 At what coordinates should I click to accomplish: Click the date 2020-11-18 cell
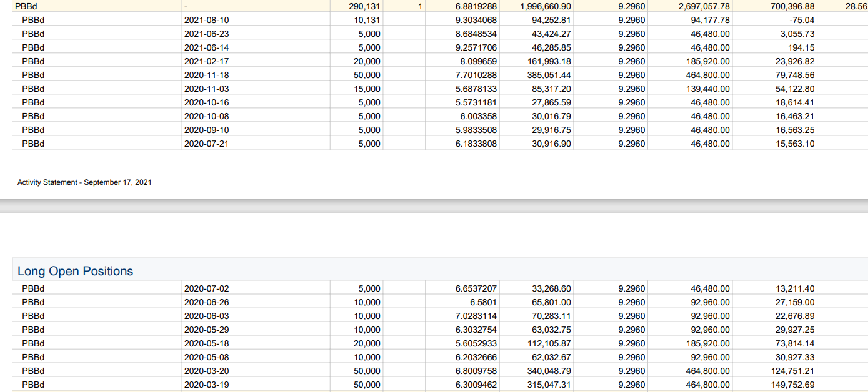(x=207, y=75)
